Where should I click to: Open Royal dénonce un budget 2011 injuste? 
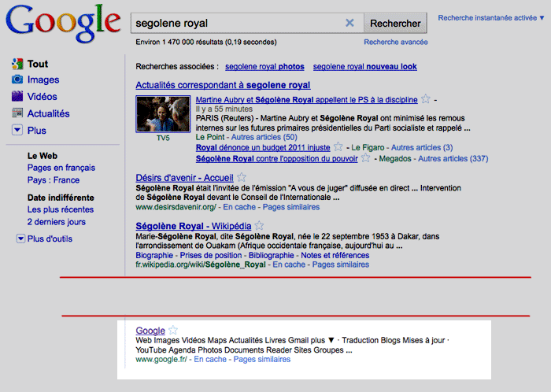point(263,147)
